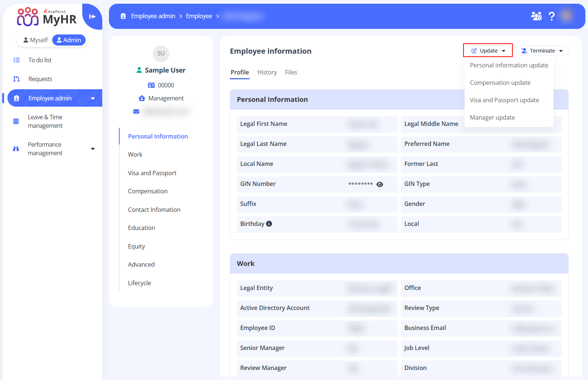Choose Manager update option
Viewport: 588px width, 380px height.
click(492, 117)
